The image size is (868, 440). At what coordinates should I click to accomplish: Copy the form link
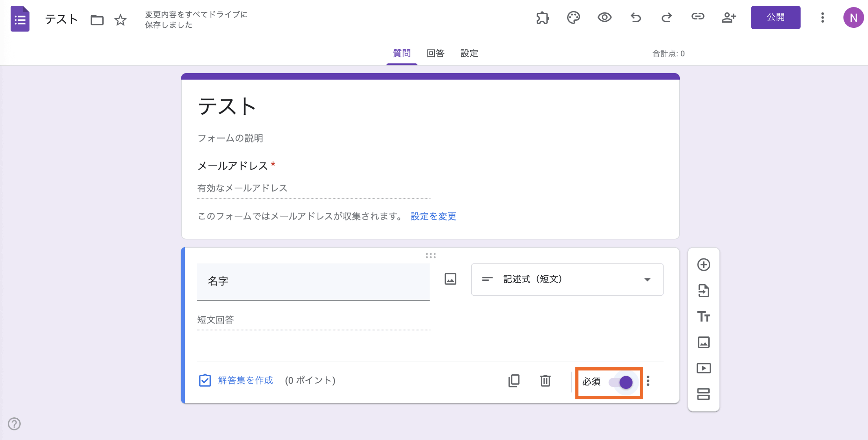point(697,17)
